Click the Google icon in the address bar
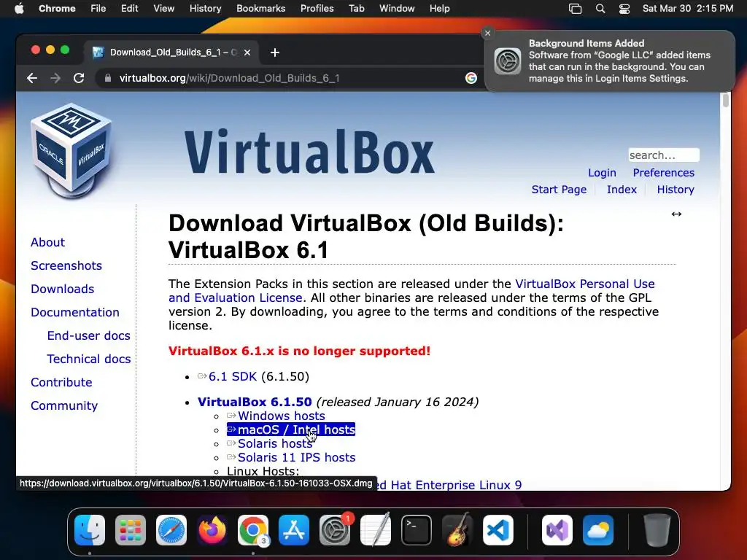 click(471, 78)
